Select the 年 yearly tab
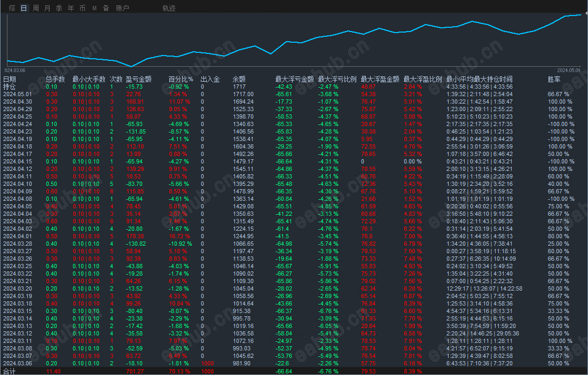The width and height of the screenshot is (588, 375). (x=71, y=8)
